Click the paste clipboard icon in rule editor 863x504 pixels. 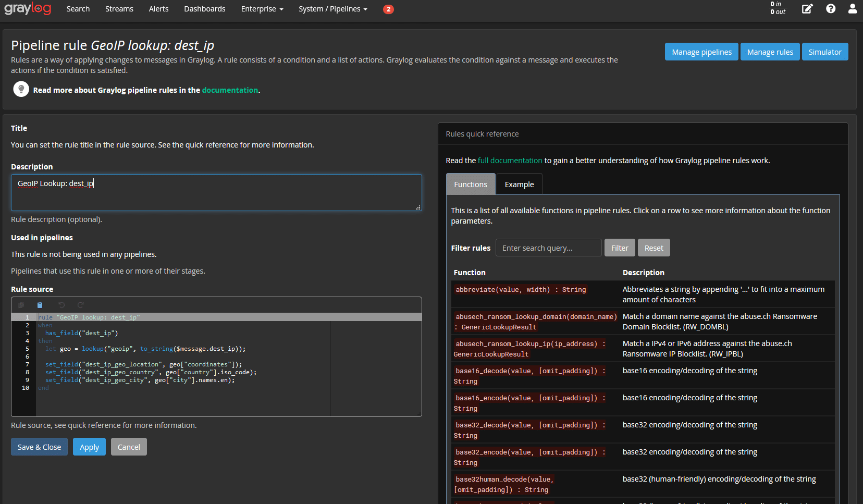[x=40, y=305]
